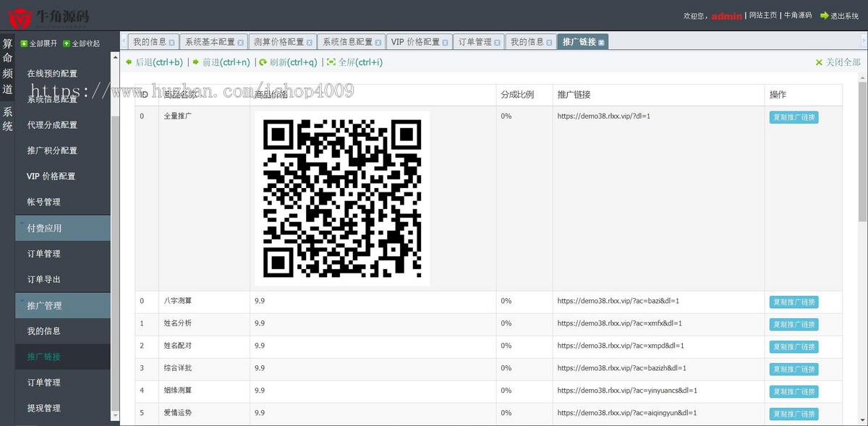Click the 操作 column header
Image resolution: width=868 pixels, height=426 pixels.
point(778,95)
